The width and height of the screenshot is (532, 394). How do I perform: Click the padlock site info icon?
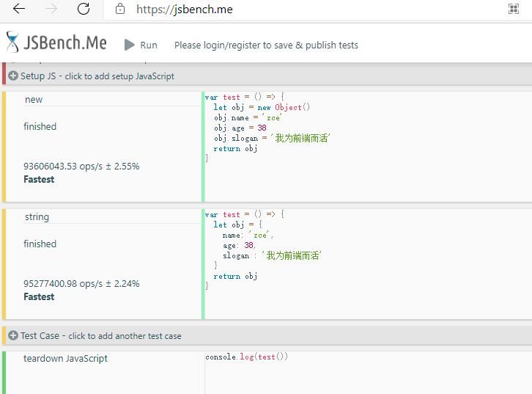click(x=120, y=9)
